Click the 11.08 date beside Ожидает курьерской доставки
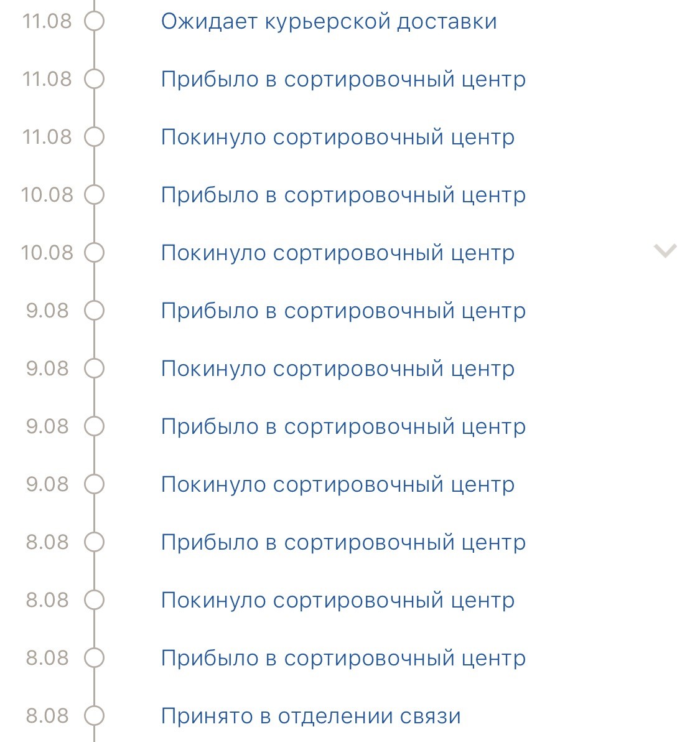Image resolution: width=700 pixels, height=742 pixels. [x=47, y=21]
